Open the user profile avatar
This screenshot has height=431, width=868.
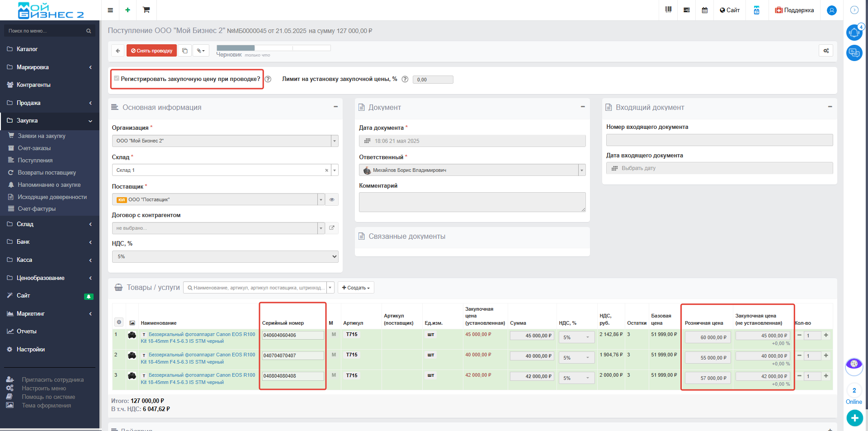pyautogui.click(x=832, y=10)
